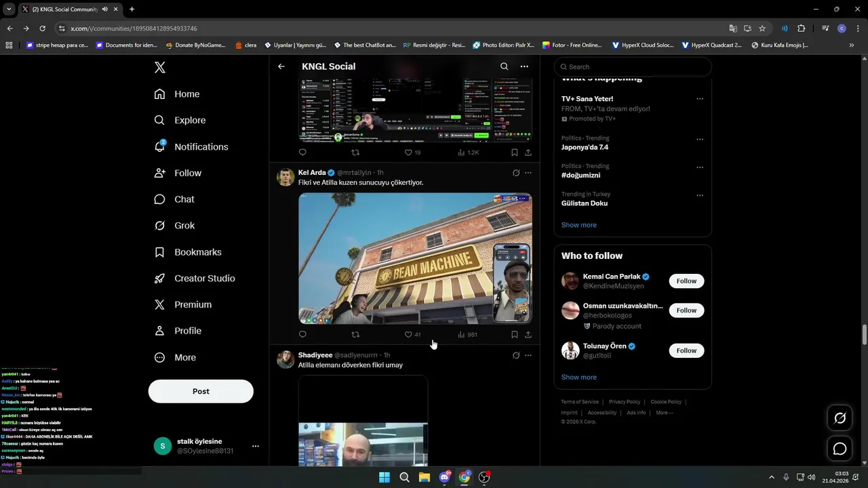Open a new browser tab
Screen dimensions: 868x488
click(132, 9)
